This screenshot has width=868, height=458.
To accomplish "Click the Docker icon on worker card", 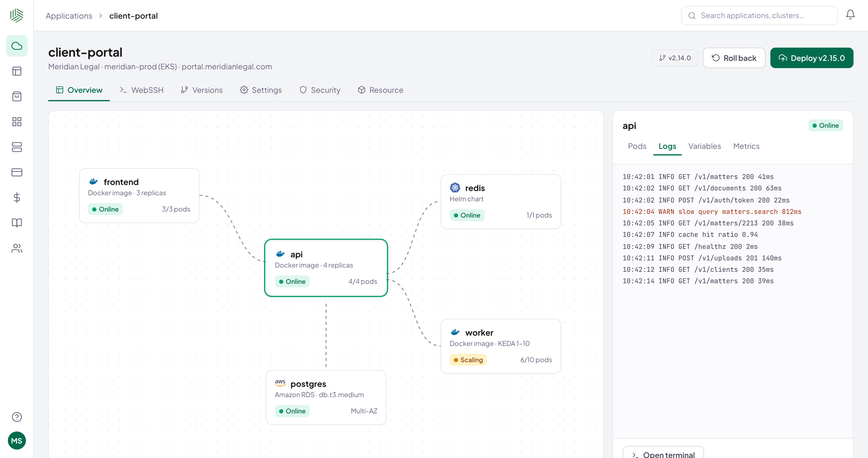I will click(455, 332).
